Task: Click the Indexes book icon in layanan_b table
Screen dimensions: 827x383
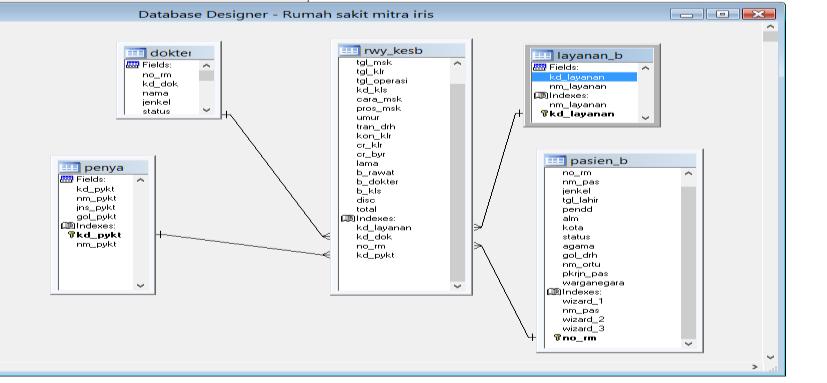Action: pos(541,95)
